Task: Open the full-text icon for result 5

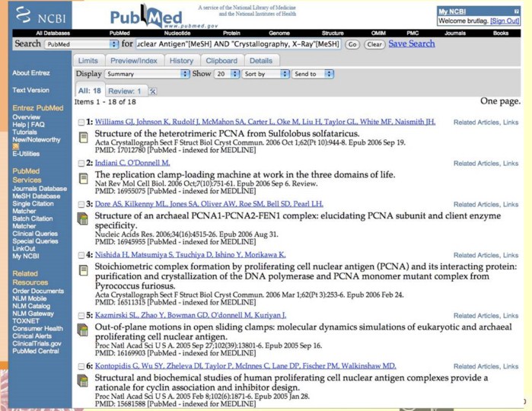Action: pos(83,330)
